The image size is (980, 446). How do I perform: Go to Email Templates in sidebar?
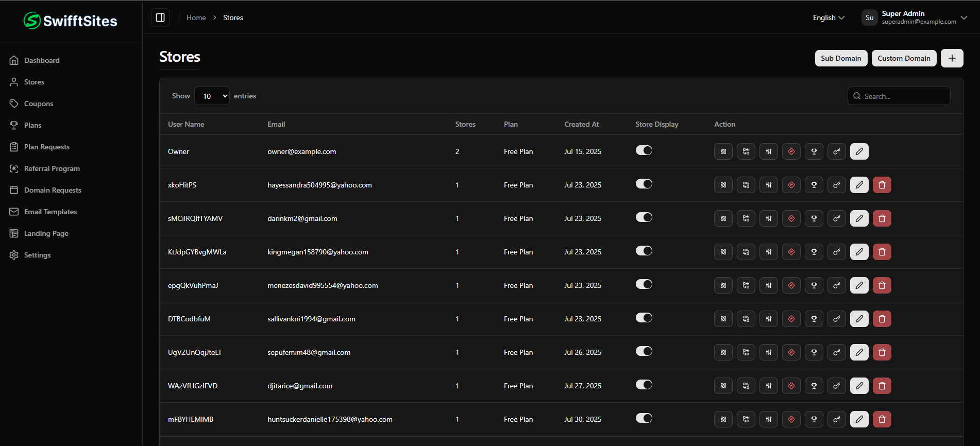(x=50, y=212)
